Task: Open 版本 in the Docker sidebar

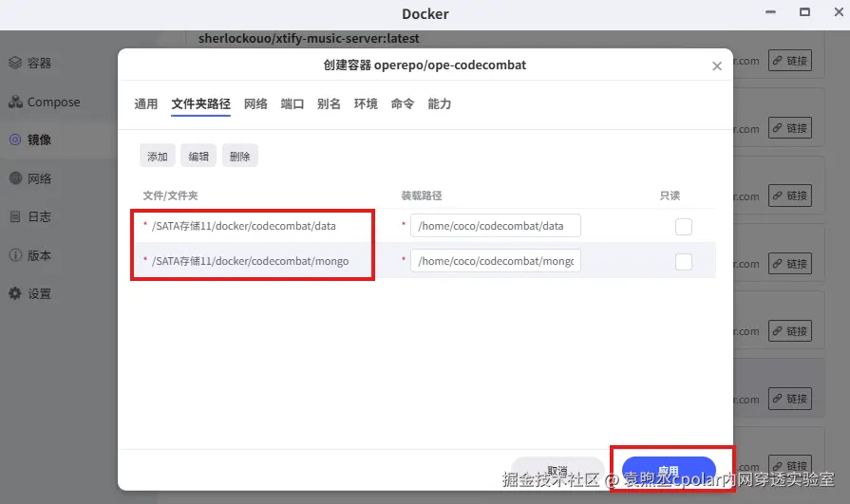Action: click(x=30, y=255)
